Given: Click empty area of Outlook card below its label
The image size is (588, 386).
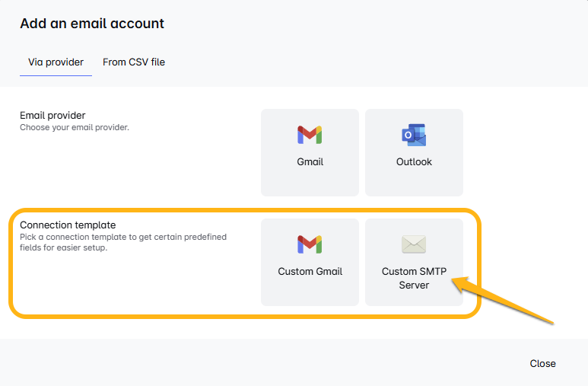Looking at the screenshot, I should [414, 182].
